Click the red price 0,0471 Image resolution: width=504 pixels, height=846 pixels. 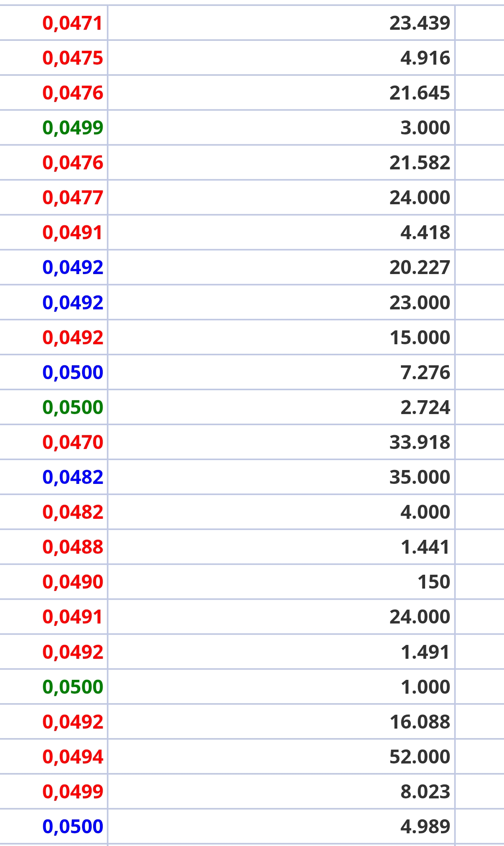73,23
